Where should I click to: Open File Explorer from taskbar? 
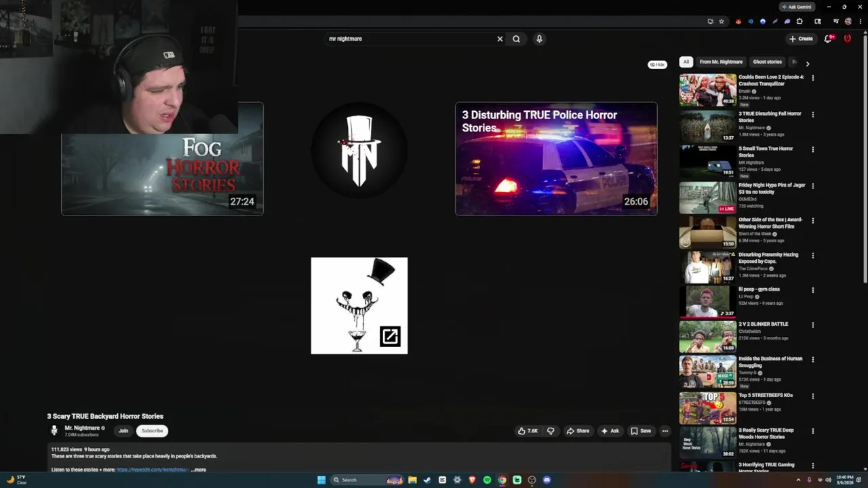pyautogui.click(x=412, y=480)
